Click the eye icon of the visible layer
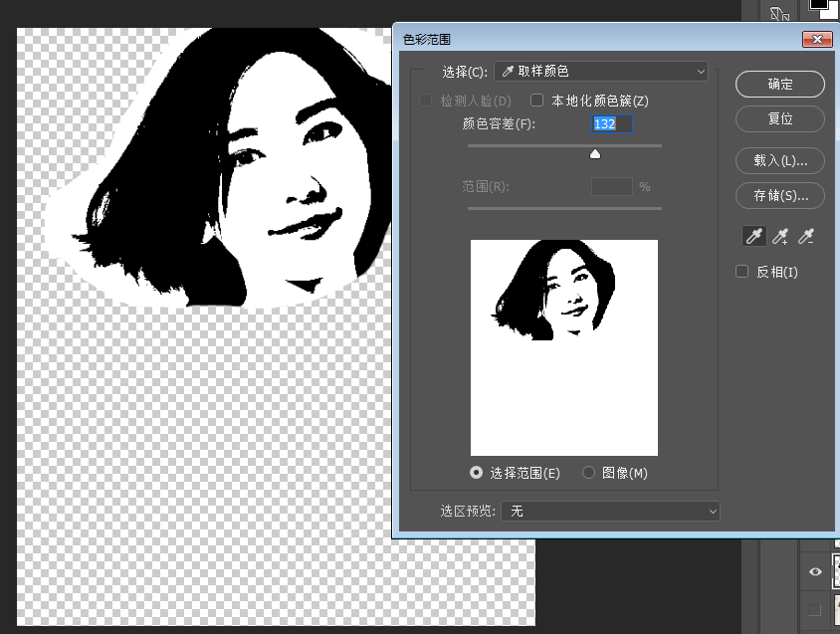The width and height of the screenshot is (840, 634). [815, 571]
